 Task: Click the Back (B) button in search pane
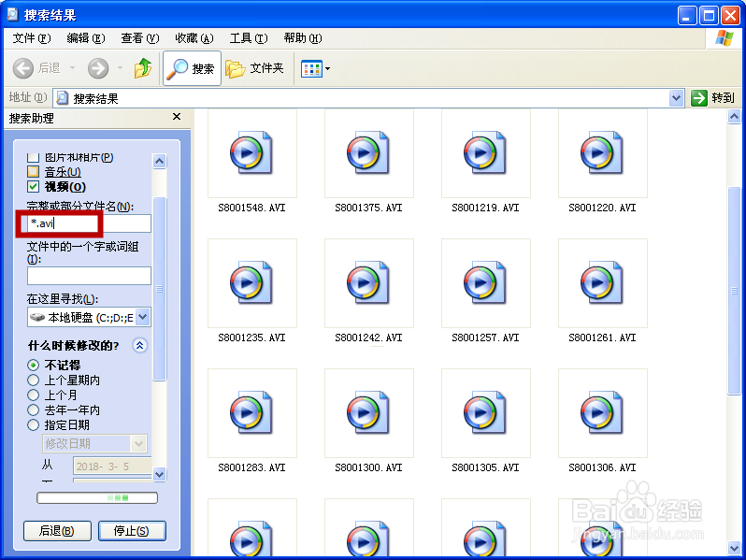(x=57, y=531)
